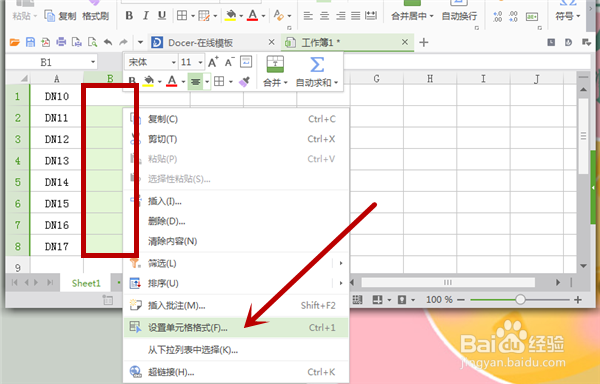The width and height of the screenshot is (600, 384).
Task: Open the 宋体 font name dropdown in mini toolbar
Action: (x=173, y=62)
